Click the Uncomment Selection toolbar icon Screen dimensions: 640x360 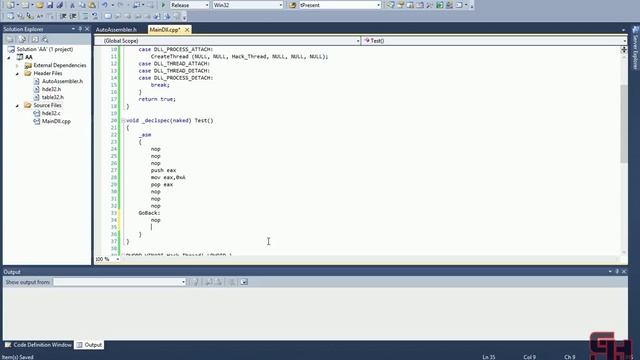(x=95, y=16)
